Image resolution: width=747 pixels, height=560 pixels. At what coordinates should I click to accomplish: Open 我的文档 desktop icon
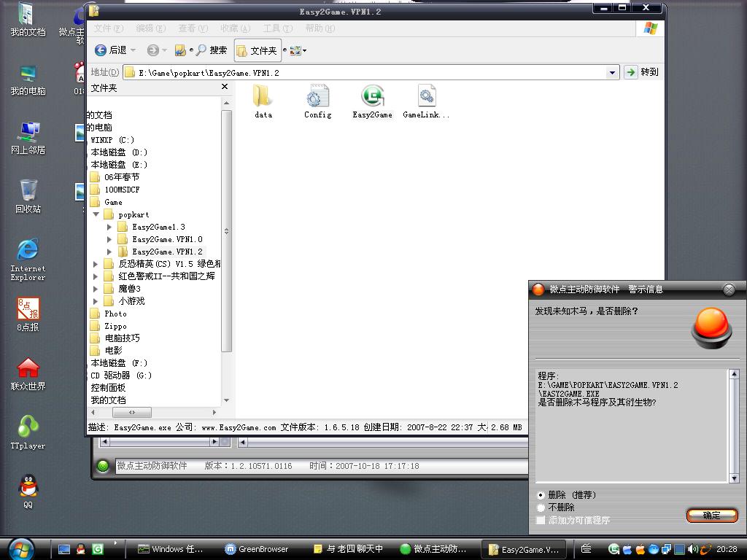coord(28,20)
